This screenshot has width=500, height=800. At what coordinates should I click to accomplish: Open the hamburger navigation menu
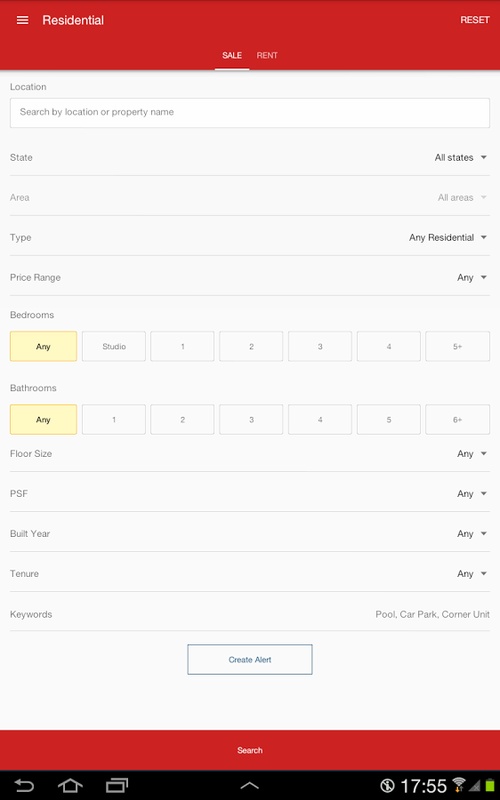[x=22, y=20]
